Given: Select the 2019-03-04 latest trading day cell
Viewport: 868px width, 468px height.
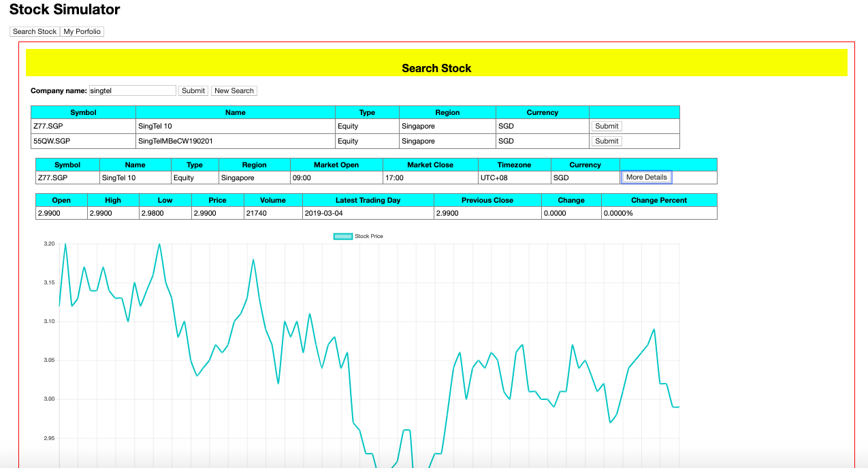Looking at the screenshot, I should [368, 213].
